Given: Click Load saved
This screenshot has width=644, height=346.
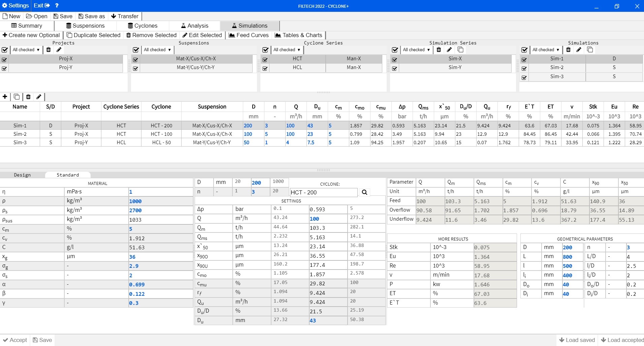Looking at the screenshot, I should tap(577, 340).
